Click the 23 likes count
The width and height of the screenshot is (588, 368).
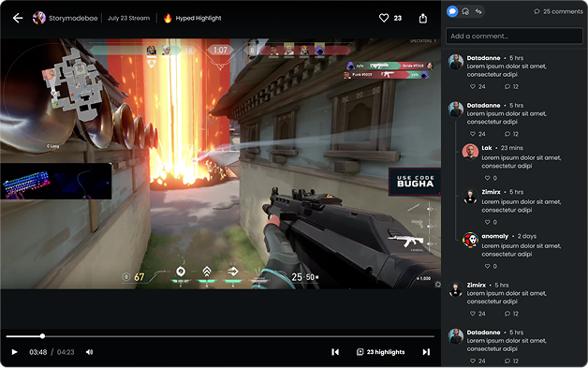click(x=398, y=18)
